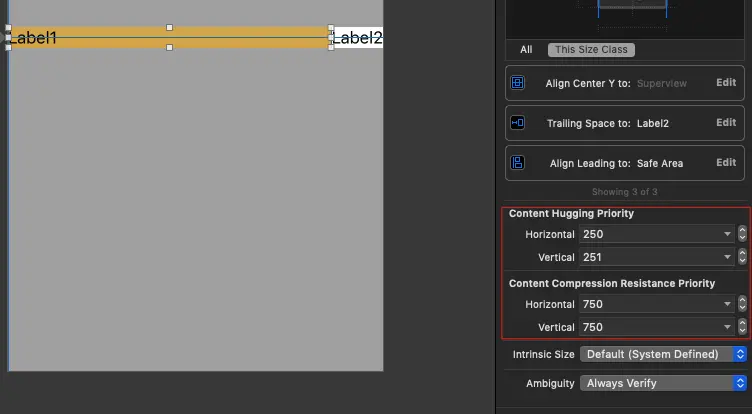Click Hugging Horizontal 250 stepper

click(742, 234)
